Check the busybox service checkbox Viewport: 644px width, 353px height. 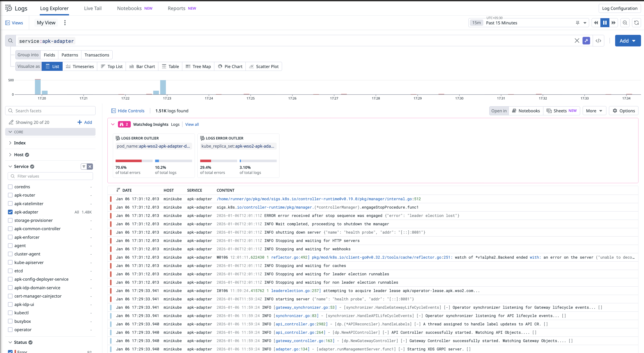click(x=10, y=321)
